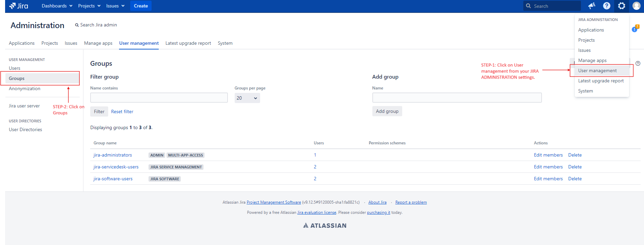Open the help question mark menu
The width and height of the screenshot is (644, 245).
607,6
